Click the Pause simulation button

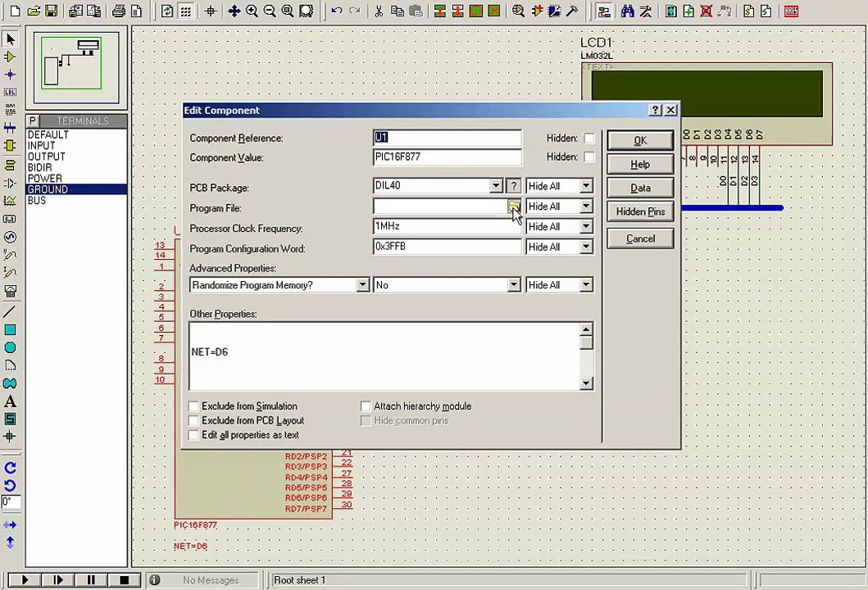click(x=91, y=579)
